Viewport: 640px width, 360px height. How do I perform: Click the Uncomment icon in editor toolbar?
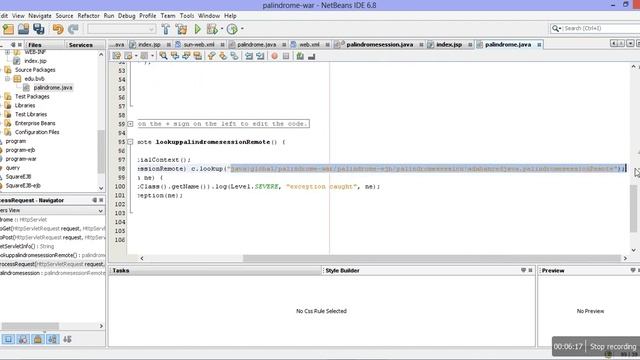point(311,56)
